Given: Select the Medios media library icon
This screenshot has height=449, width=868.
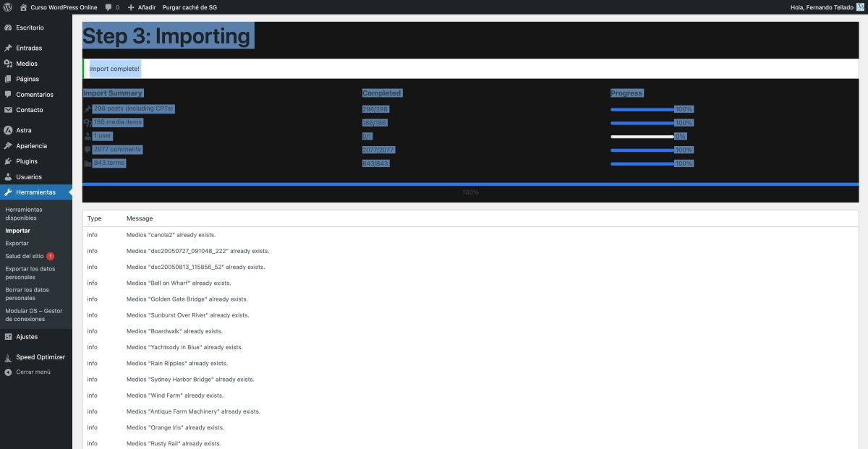Looking at the screenshot, I should click(x=8, y=64).
